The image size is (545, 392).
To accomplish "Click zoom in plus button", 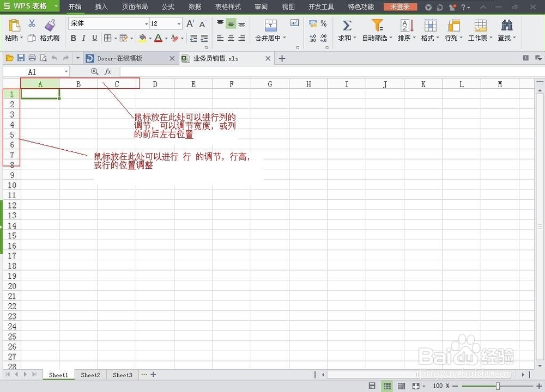I will click(x=539, y=386).
